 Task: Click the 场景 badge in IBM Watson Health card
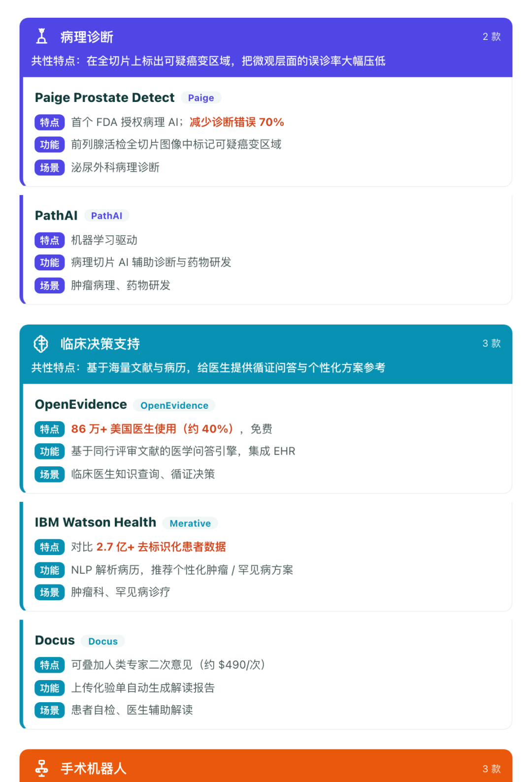(x=49, y=592)
